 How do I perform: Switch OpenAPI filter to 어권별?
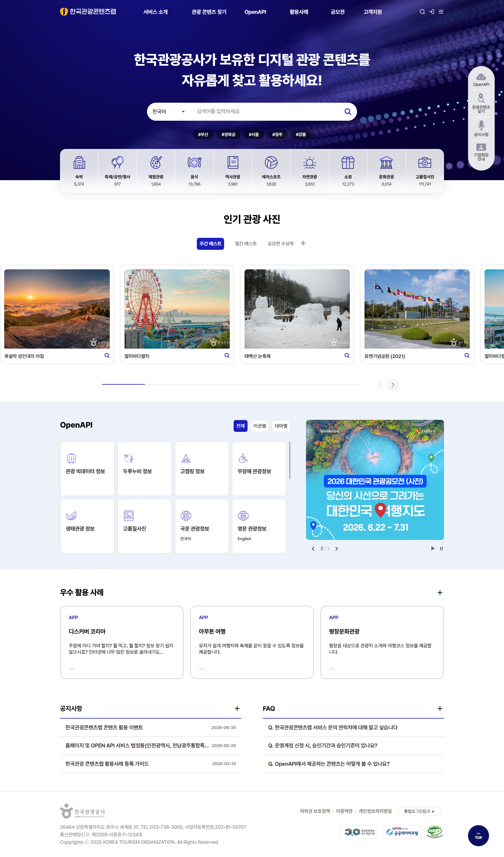259,426
